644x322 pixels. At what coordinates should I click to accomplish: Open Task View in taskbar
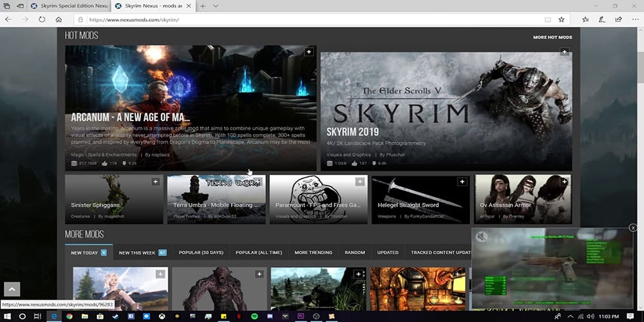(37, 316)
